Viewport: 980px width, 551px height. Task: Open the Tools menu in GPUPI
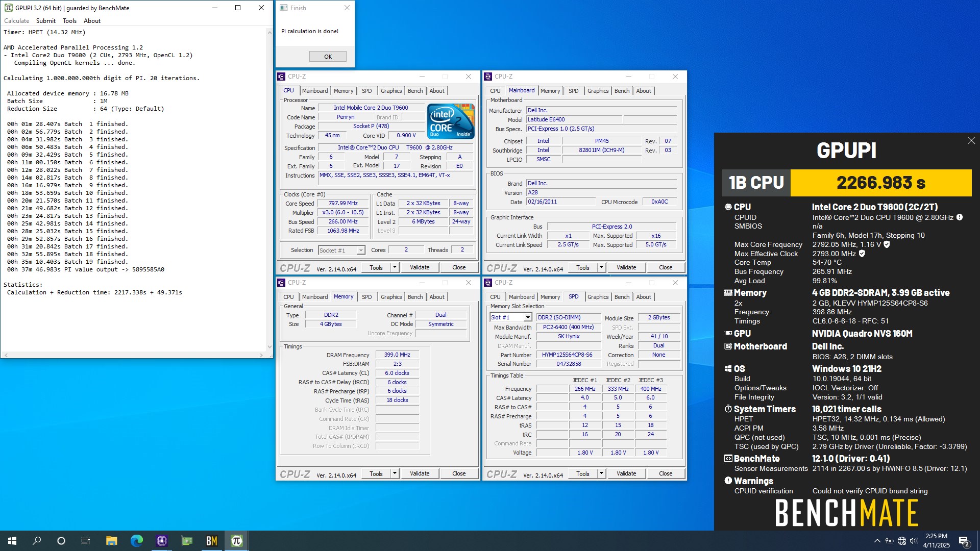point(69,21)
